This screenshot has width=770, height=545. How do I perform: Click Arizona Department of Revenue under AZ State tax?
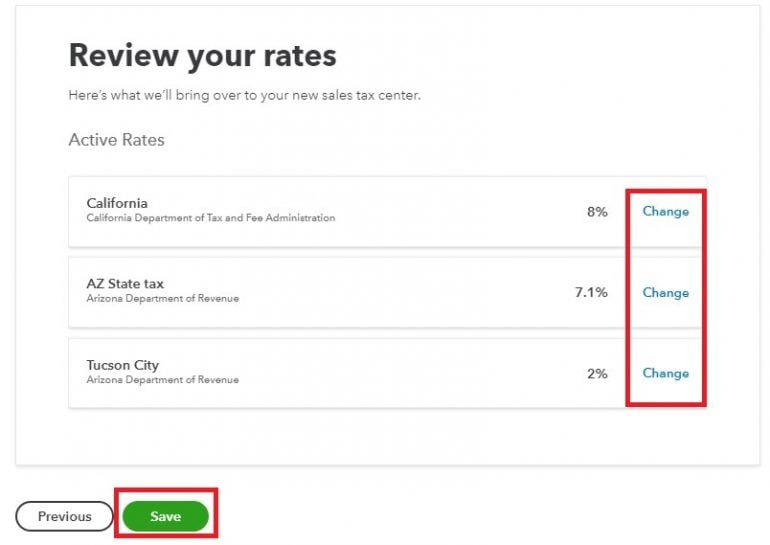162,299
